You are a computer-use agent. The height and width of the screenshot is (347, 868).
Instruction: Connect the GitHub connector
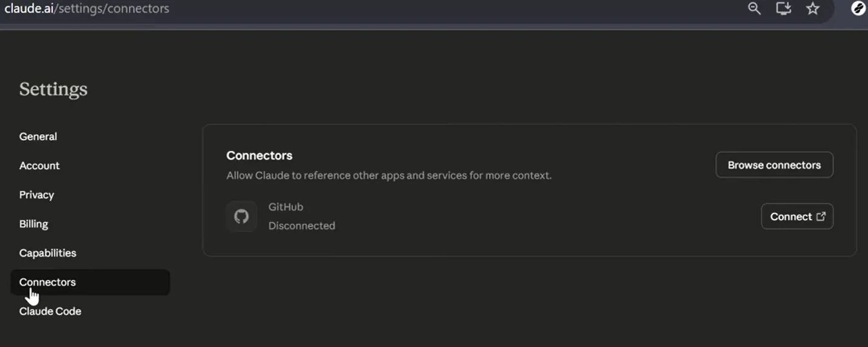point(797,217)
